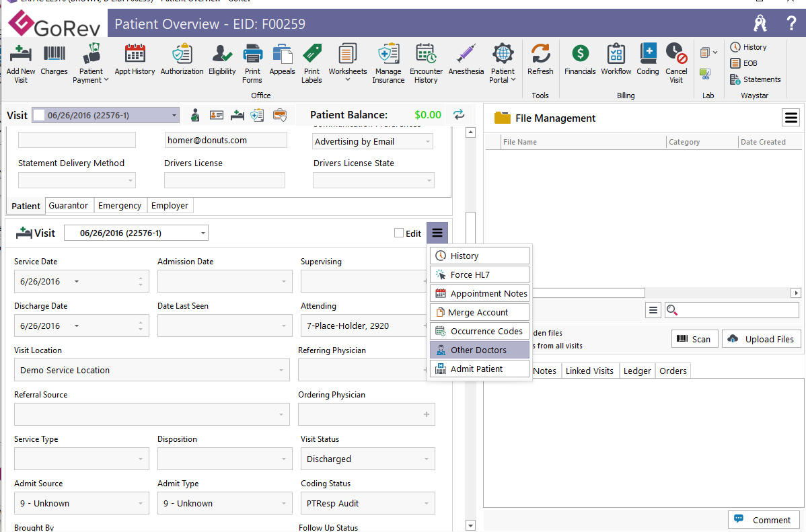806x532 pixels.
Task: Open File Management hamburger menu
Action: pos(791,118)
